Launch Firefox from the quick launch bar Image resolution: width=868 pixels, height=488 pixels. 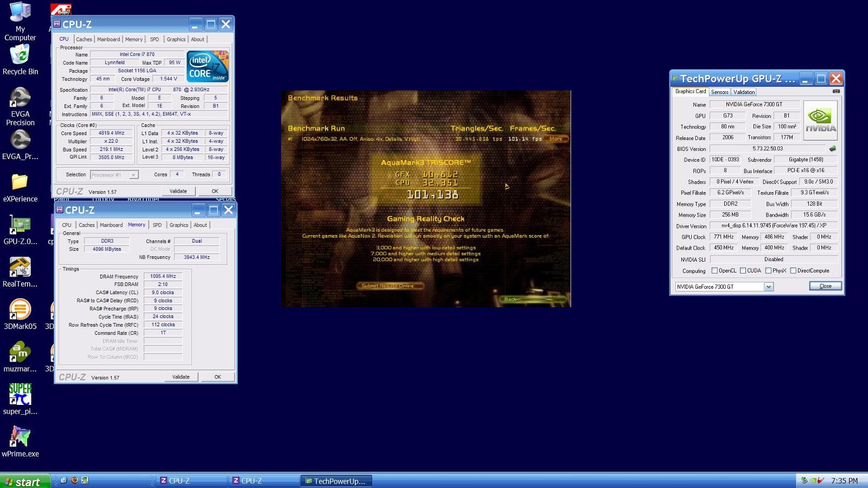pyautogui.click(x=74, y=480)
